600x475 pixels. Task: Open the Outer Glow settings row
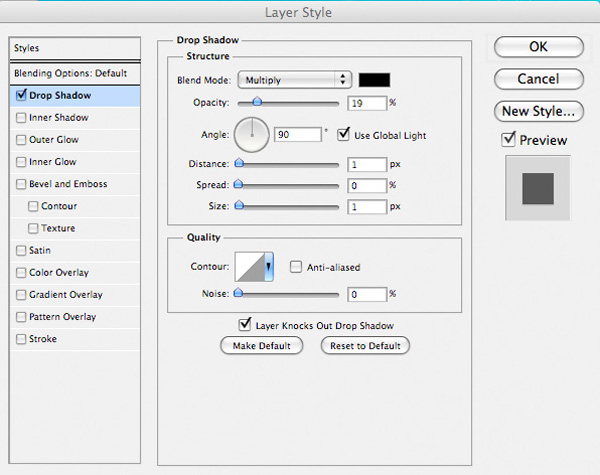click(x=75, y=140)
